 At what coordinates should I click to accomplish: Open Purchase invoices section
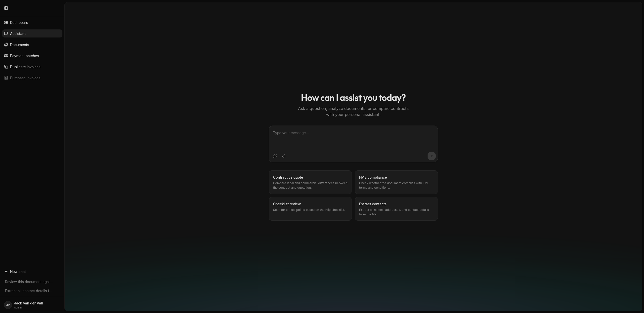point(32,78)
